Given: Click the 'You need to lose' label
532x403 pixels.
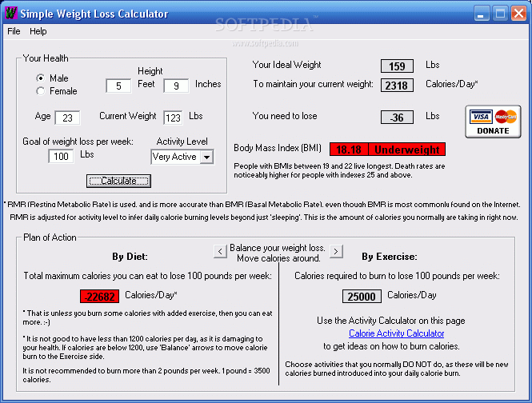Looking at the screenshot, I should pos(285,116).
